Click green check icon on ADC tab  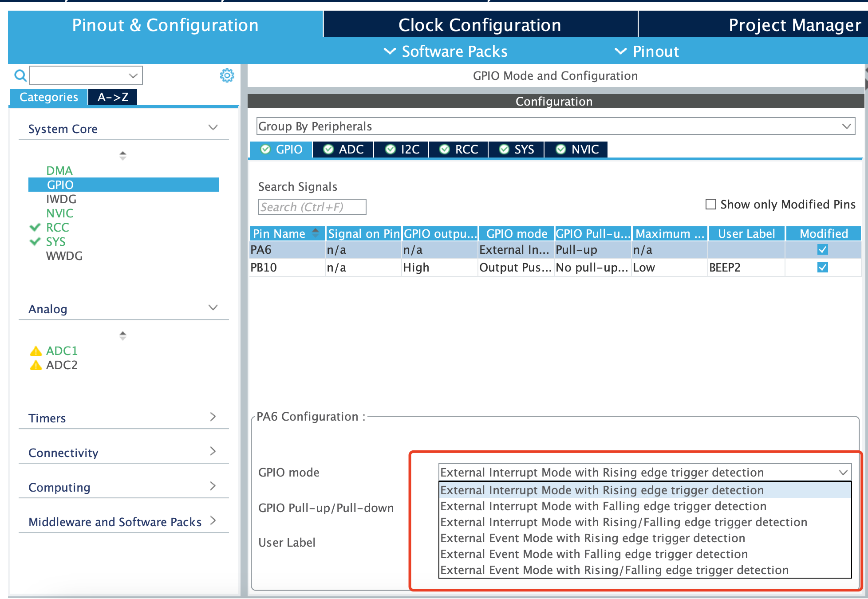coord(328,150)
